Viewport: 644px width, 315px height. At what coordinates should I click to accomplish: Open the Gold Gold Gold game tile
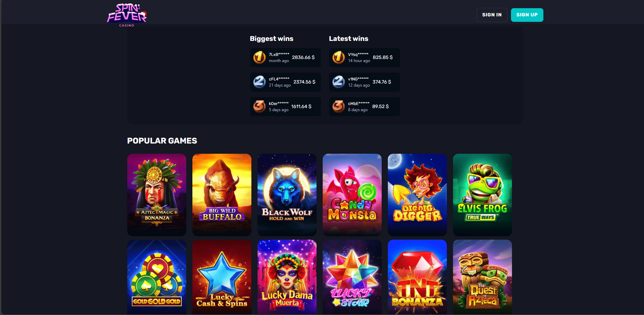(157, 277)
